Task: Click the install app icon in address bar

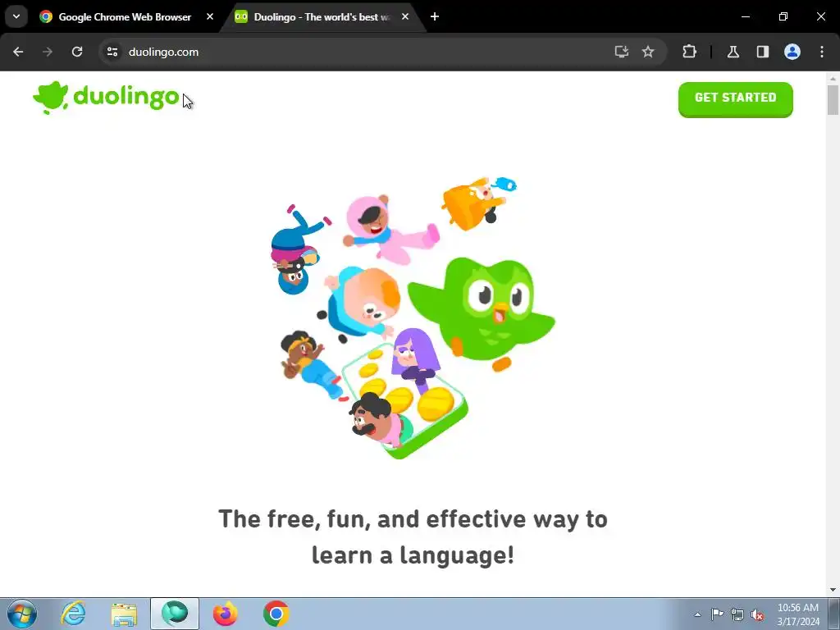Action: pos(622,52)
